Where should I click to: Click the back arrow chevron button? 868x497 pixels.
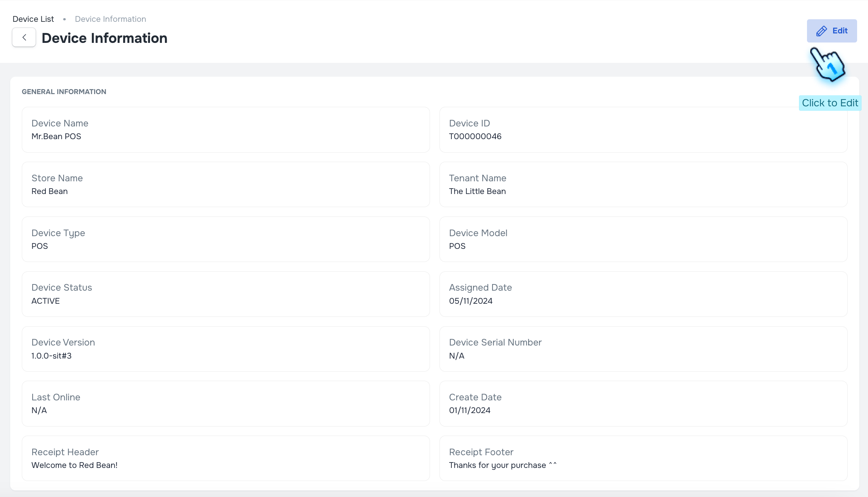point(24,37)
